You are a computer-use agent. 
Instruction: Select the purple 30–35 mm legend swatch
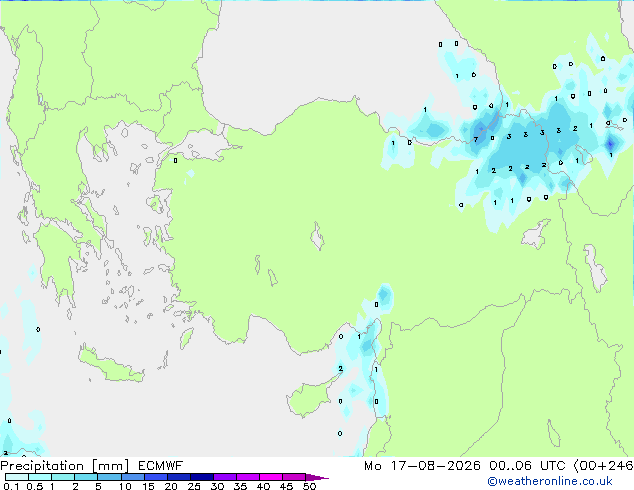coord(225,477)
